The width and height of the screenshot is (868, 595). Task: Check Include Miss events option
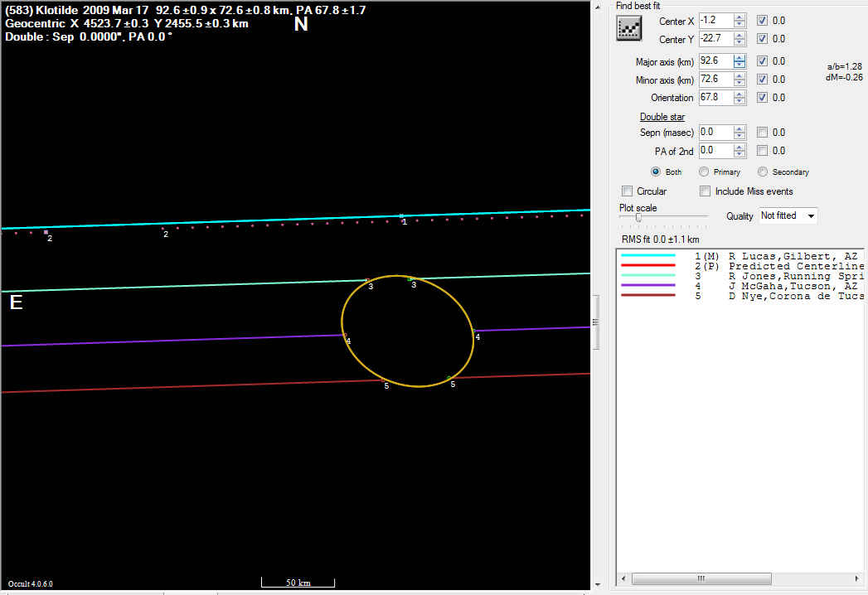705,191
